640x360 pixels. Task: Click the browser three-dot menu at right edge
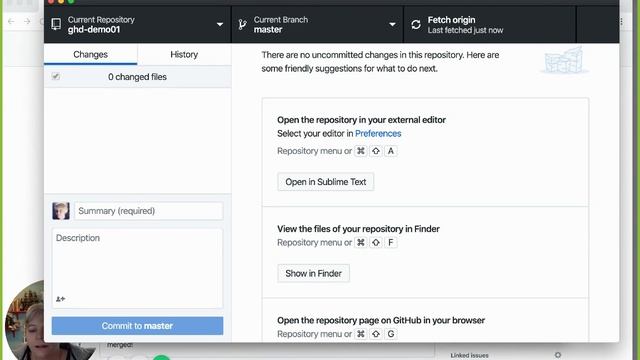pyautogui.click(x=621, y=22)
